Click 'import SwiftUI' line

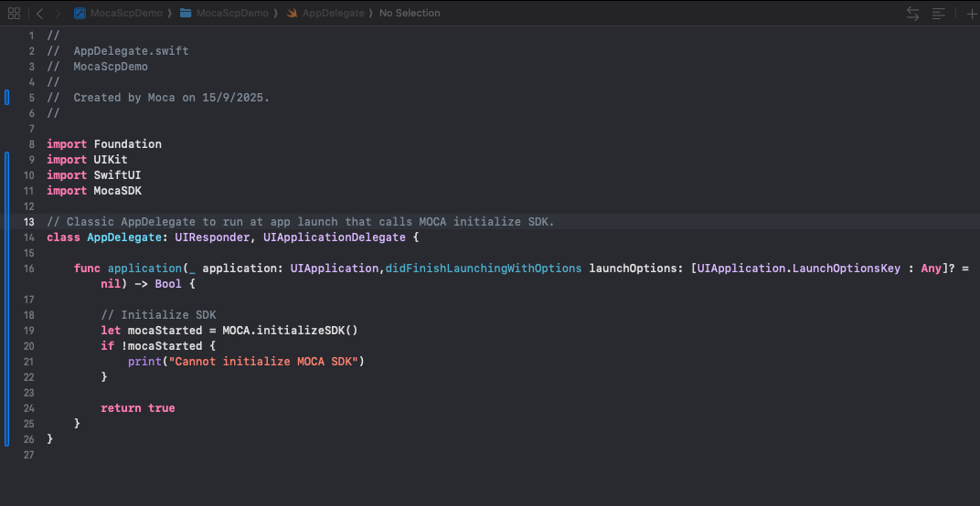click(94, 175)
